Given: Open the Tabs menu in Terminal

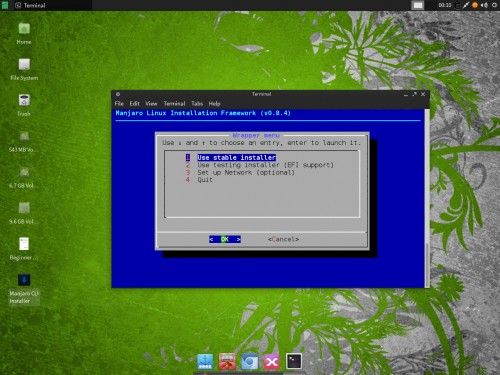Looking at the screenshot, I should (197, 104).
